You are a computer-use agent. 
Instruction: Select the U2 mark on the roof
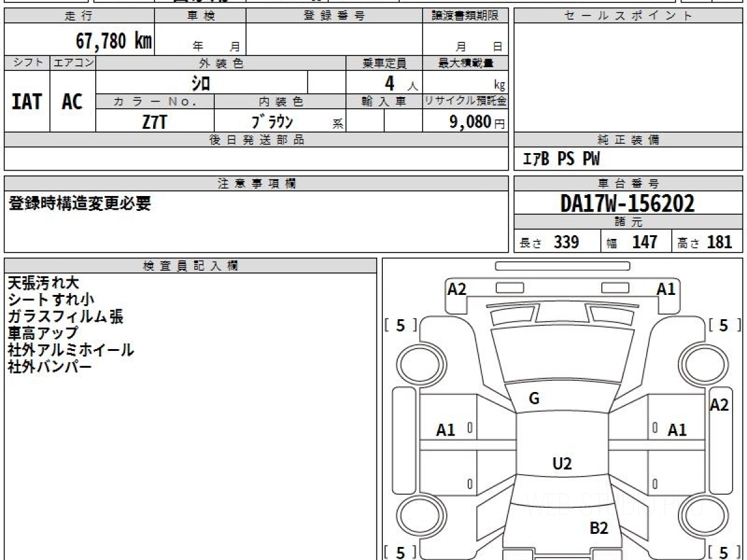click(x=561, y=463)
